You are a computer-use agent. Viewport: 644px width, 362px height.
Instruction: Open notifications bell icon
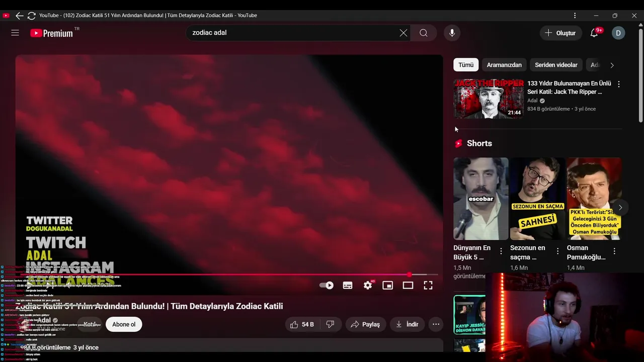pos(594,33)
